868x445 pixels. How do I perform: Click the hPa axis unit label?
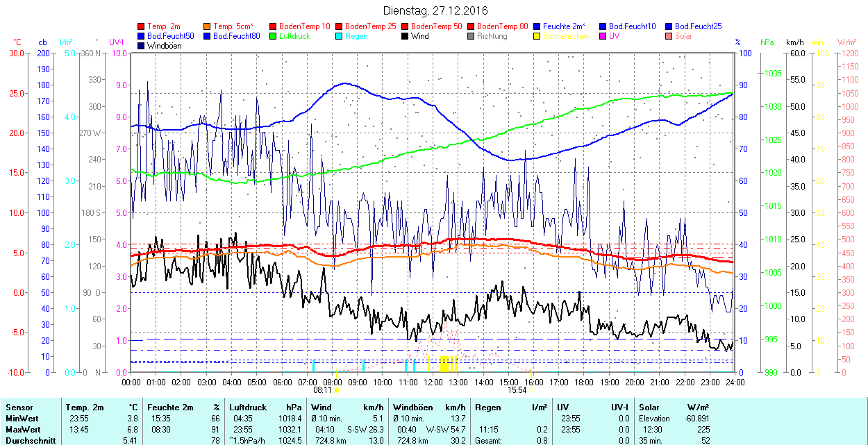767,42
